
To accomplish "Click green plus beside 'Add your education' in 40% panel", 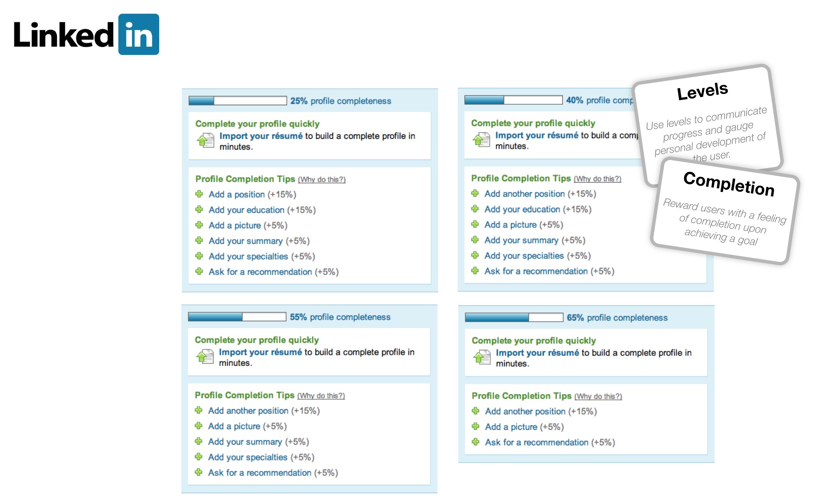I will point(475,209).
